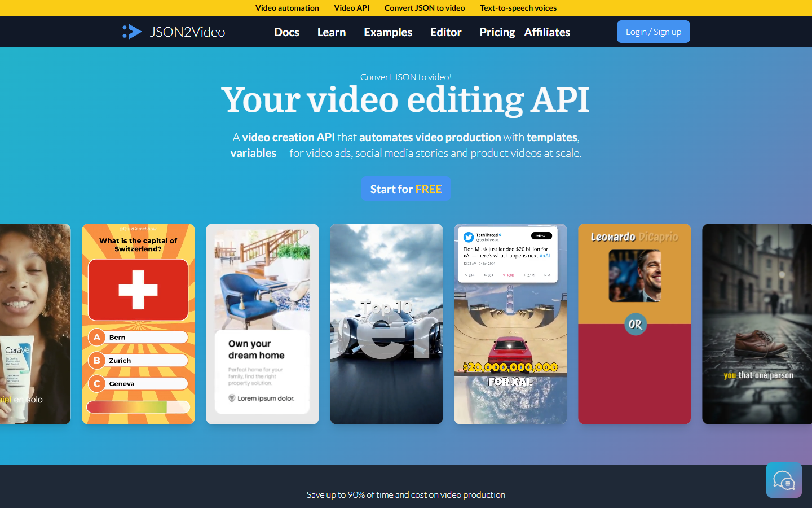
Task: Follow the Video automation top link
Action: (287, 8)
